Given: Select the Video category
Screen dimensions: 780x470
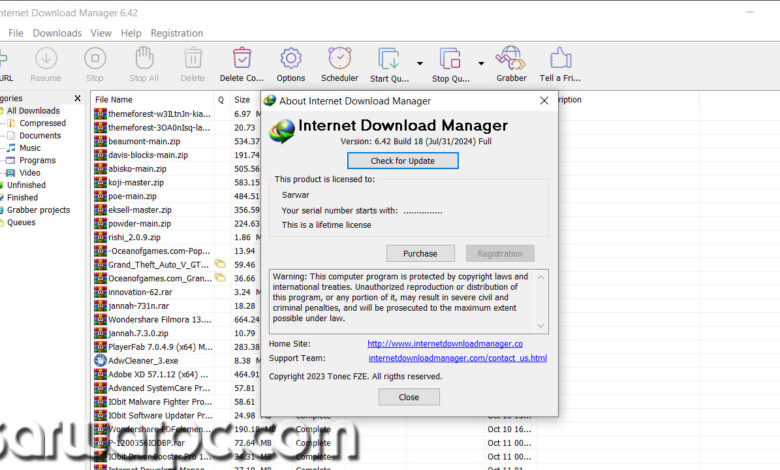Looking at the screenshot, I should 29,173.
